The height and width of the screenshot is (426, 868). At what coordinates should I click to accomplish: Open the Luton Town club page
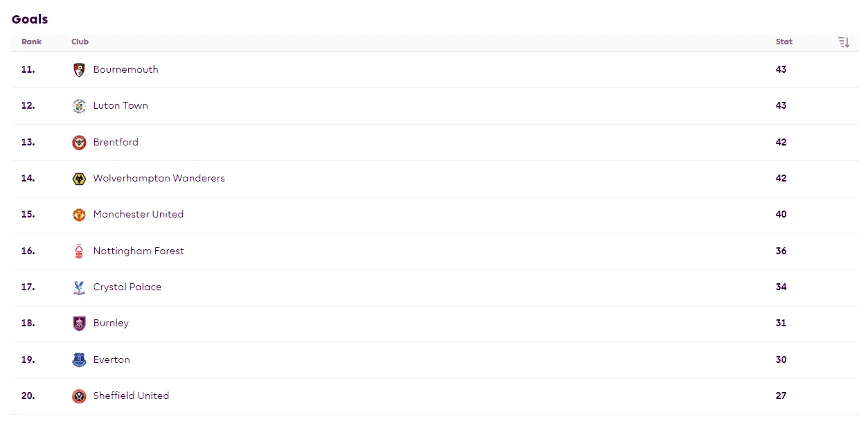(121, 106)
